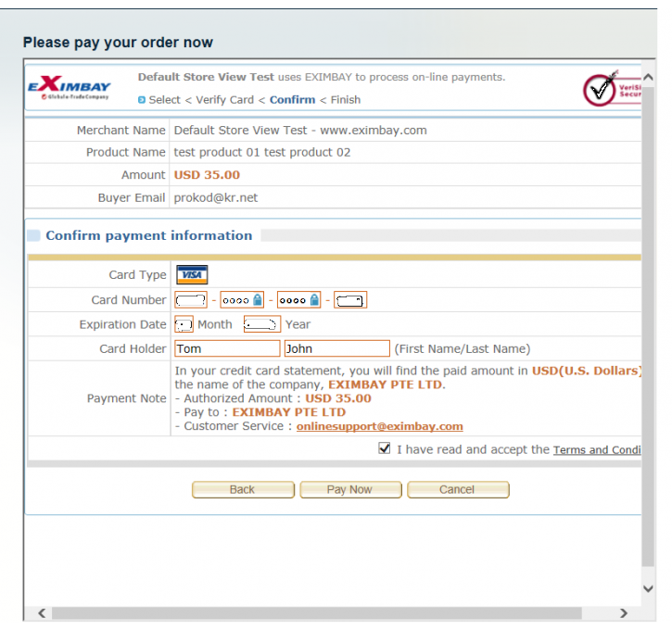Click the VeriSign Secured seal icon

click(612, 89)
